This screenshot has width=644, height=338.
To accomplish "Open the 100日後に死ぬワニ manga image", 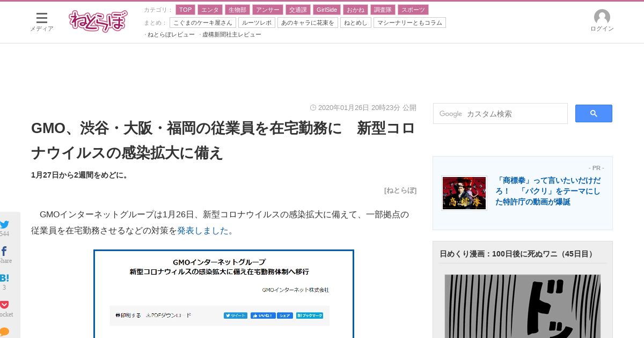I will (523, 306).
